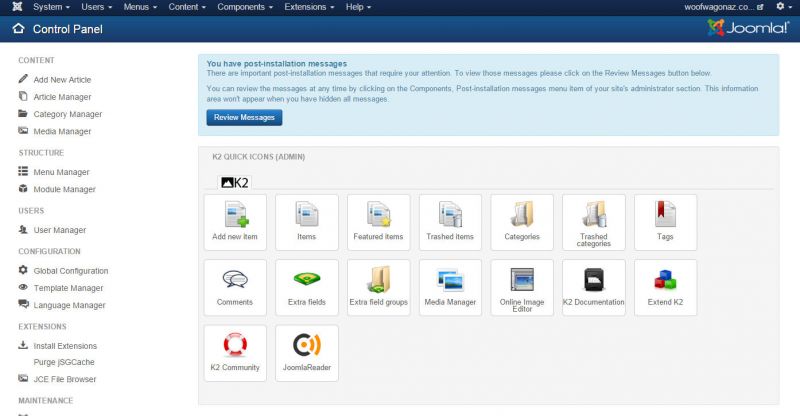Open K2 Trashed items
Viewport: 800px width, 416px height.
click(x=450, y=222)
